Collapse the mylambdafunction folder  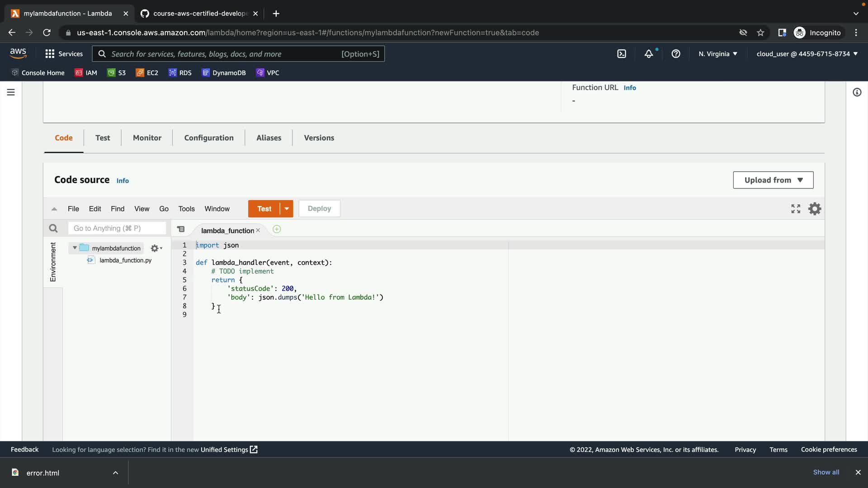pos(75,248)
